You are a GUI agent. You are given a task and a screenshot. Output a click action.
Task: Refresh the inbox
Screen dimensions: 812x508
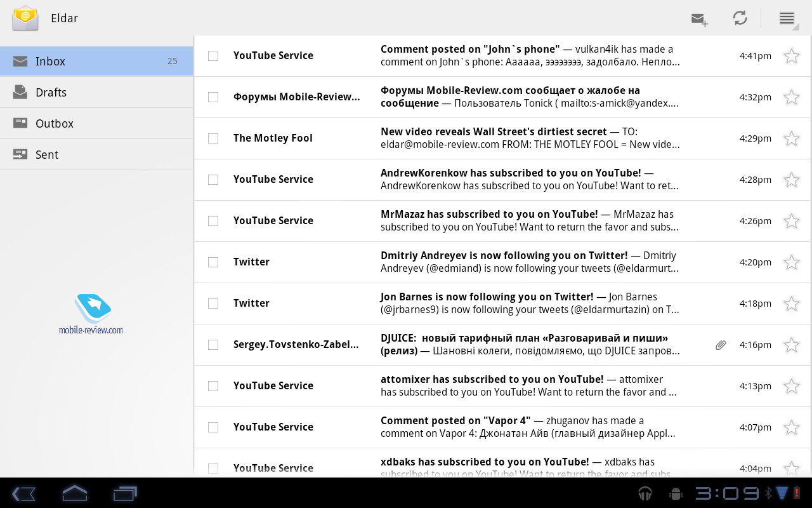(x=740, y=18)
